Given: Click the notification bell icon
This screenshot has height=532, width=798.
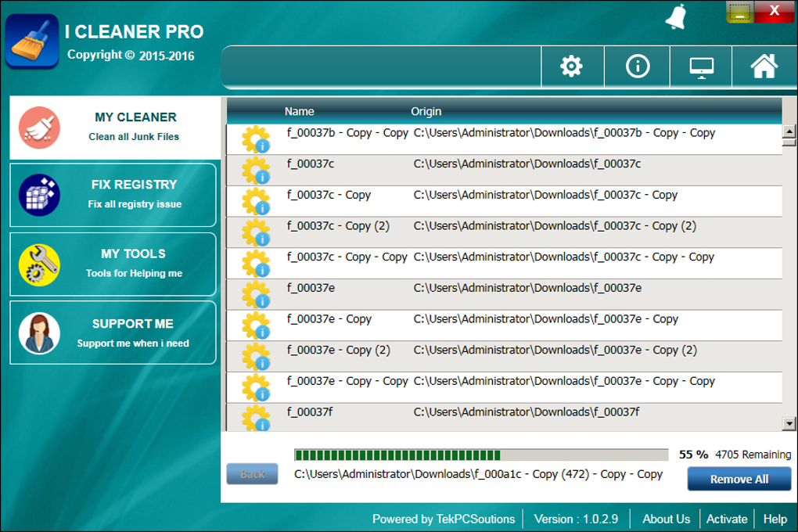Looking at the screenshot, I should pyautogui.click(x=677, y=16).
